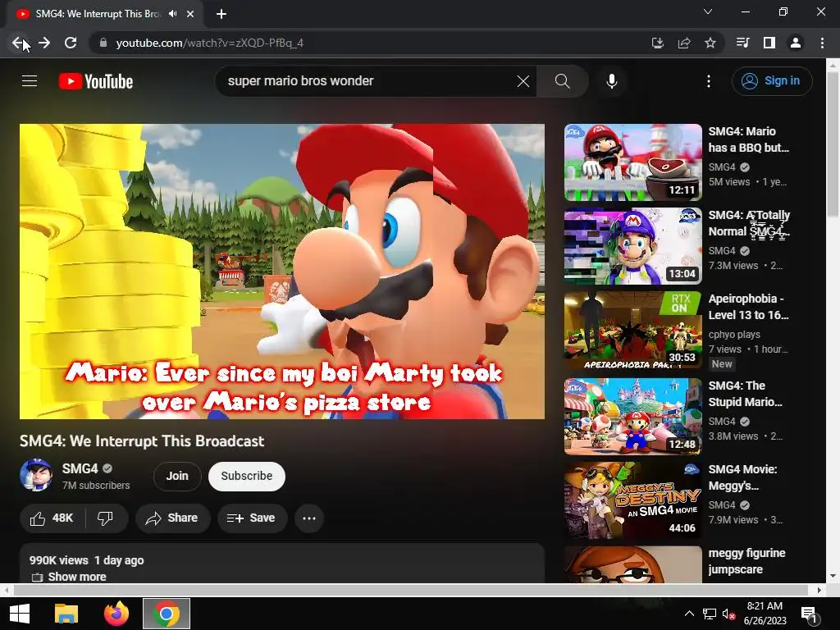This screenshot has height=630, width=840.
Task: View site info via the padlock icon
Action: tap(103, 43)
